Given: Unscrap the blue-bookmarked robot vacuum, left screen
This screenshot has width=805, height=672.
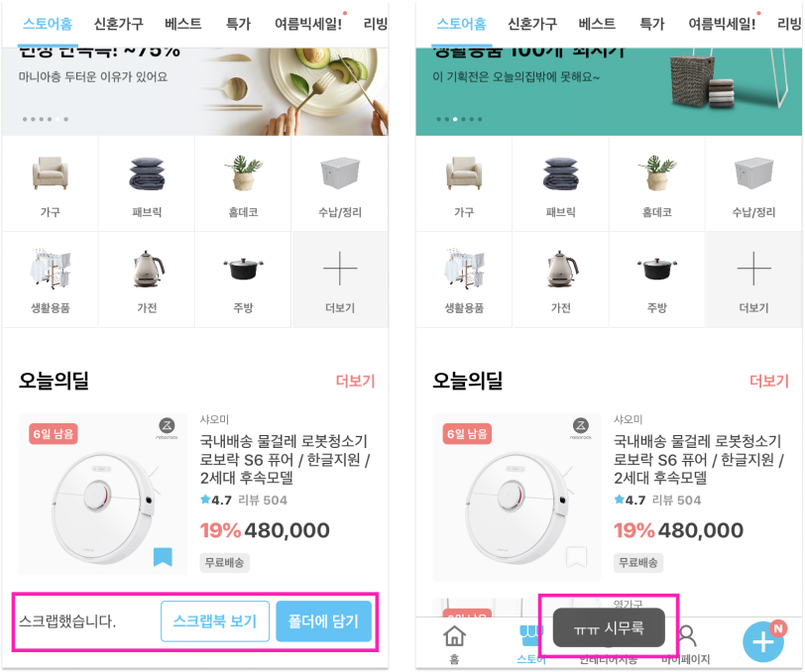Looking at the screenshot, I should click(x=163, y=557).
